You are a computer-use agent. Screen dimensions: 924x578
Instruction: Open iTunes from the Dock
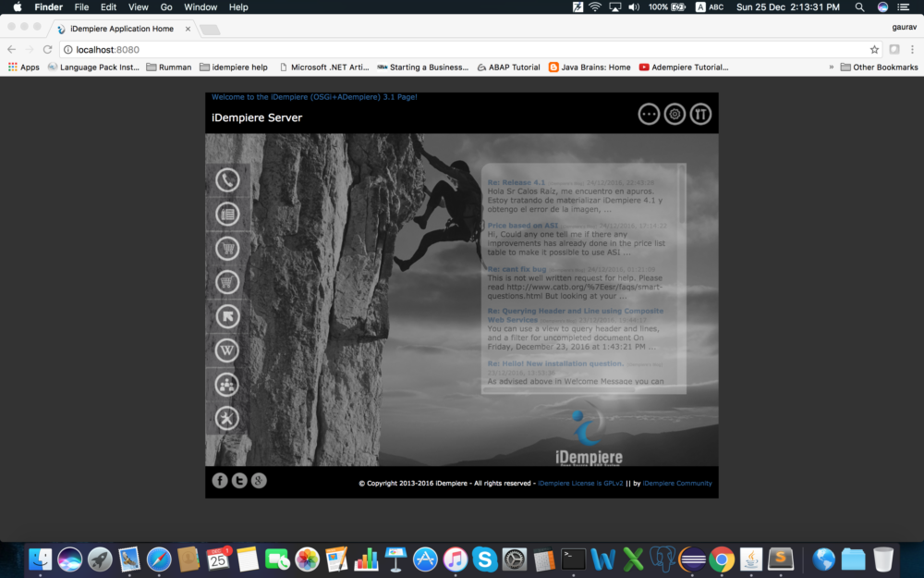(x=455, y=560)
